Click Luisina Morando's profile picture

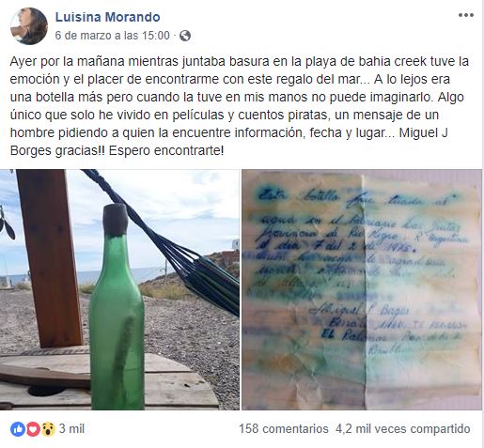click(x=29, y=26)
